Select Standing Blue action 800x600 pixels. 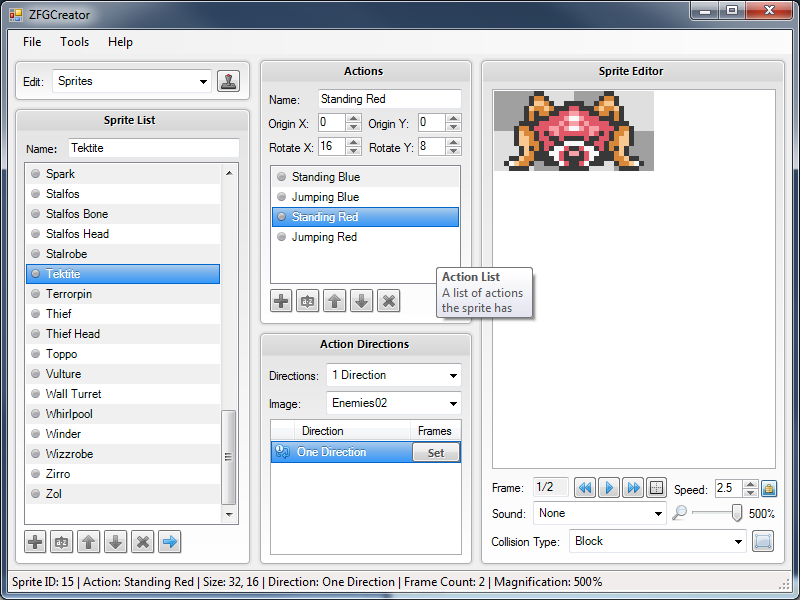(x=365, y=177)
